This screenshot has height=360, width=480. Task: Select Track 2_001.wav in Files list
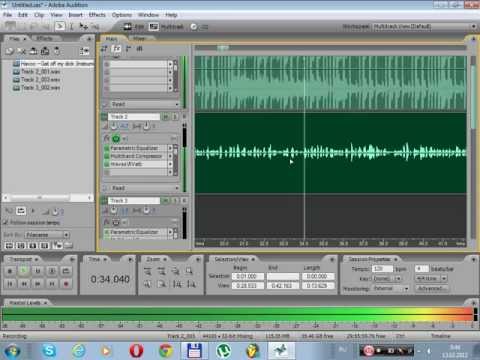point(40,72)
